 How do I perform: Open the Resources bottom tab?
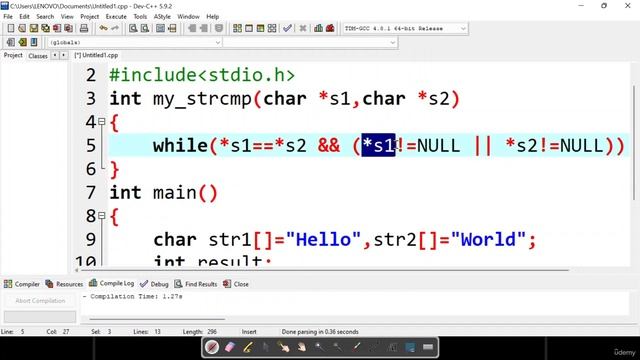64,284
